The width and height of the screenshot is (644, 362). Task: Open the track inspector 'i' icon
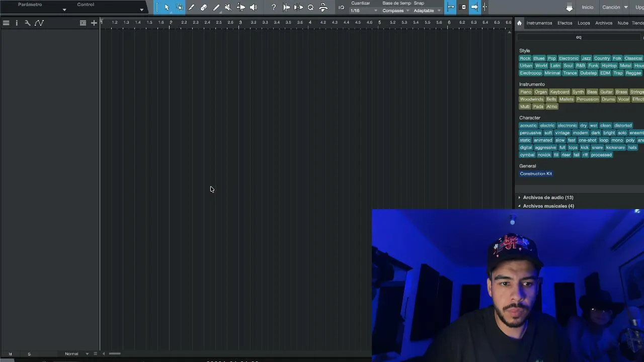click(17, 23)
